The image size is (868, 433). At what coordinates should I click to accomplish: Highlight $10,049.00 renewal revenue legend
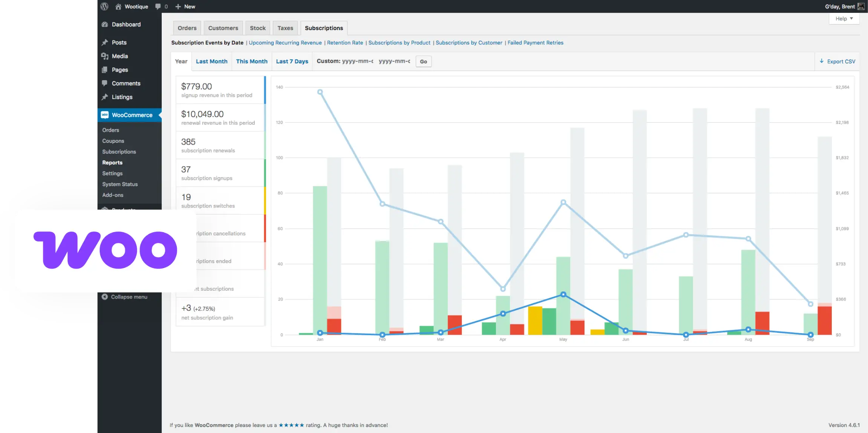(x=221, y=118)
